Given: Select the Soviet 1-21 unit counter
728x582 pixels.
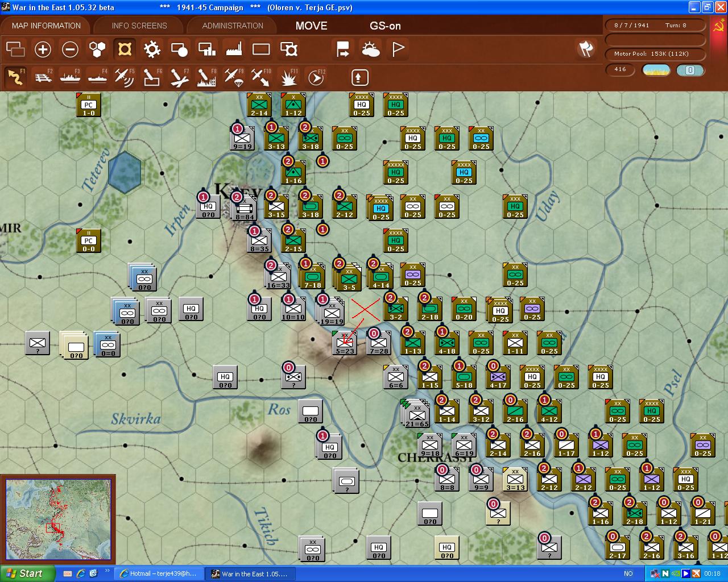Looking at the screenshot, I should 703,514.
